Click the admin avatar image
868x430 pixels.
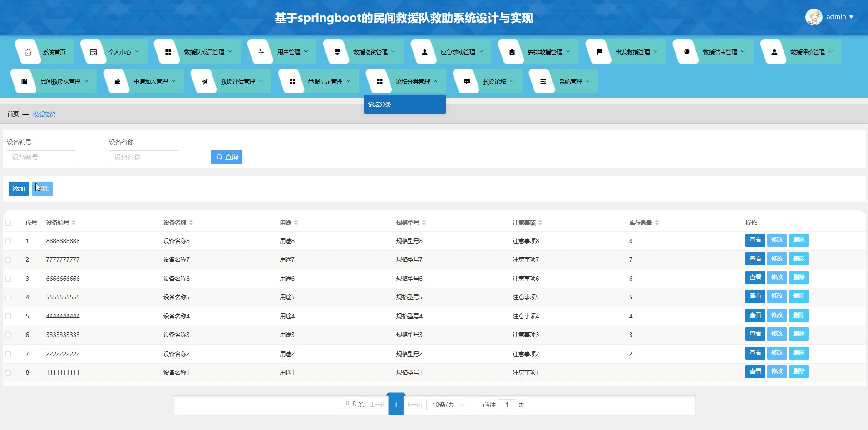pyautogui.click(x=813, y=17)
